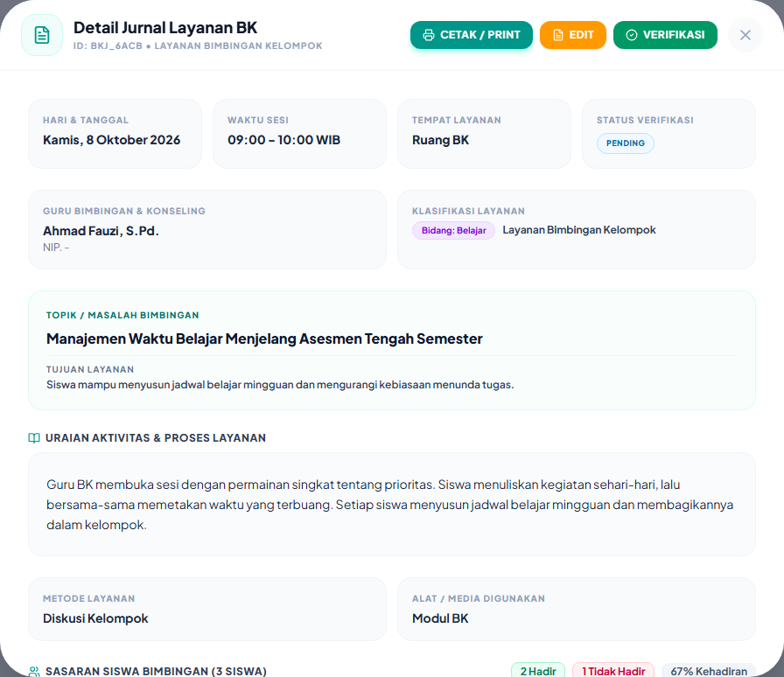Click the 67% Kehadiran badge
Screen dimensions: 784x677
coord(709,671)
